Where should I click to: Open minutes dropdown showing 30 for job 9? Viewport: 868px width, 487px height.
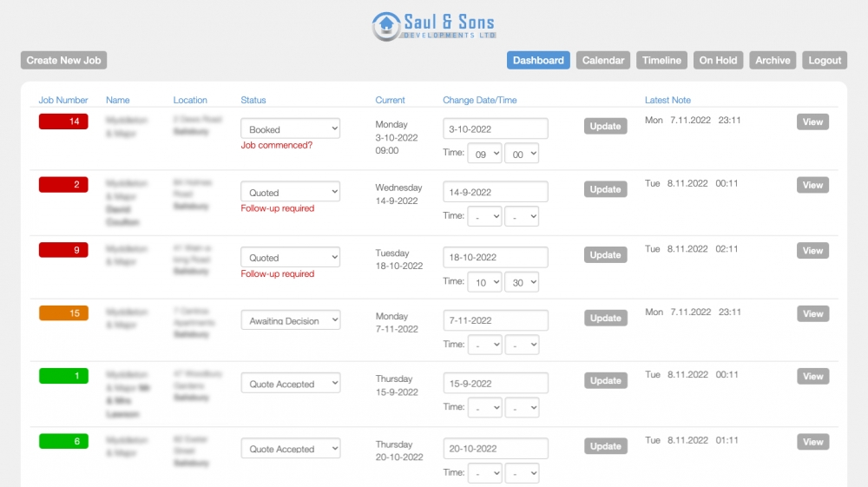(x=522, y=282)
